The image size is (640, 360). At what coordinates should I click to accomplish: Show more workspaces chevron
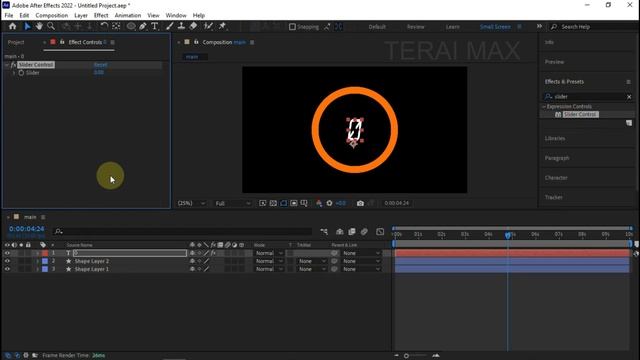point(539,26)
